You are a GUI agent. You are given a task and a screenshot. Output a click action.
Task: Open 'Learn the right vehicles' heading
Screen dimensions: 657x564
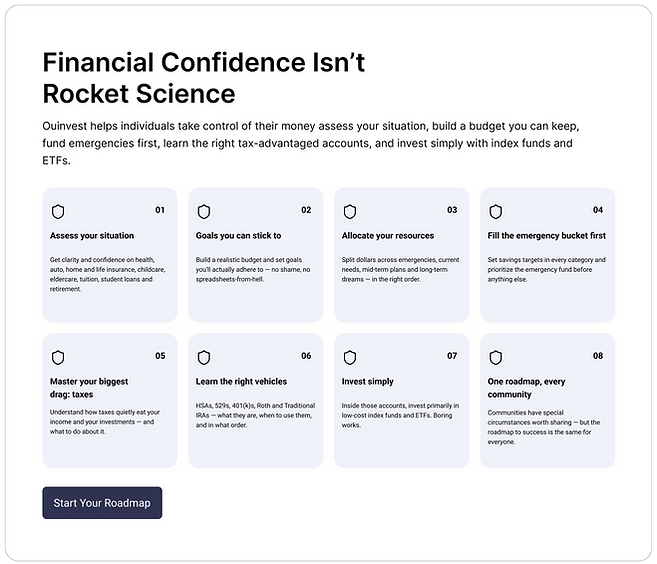241,381
